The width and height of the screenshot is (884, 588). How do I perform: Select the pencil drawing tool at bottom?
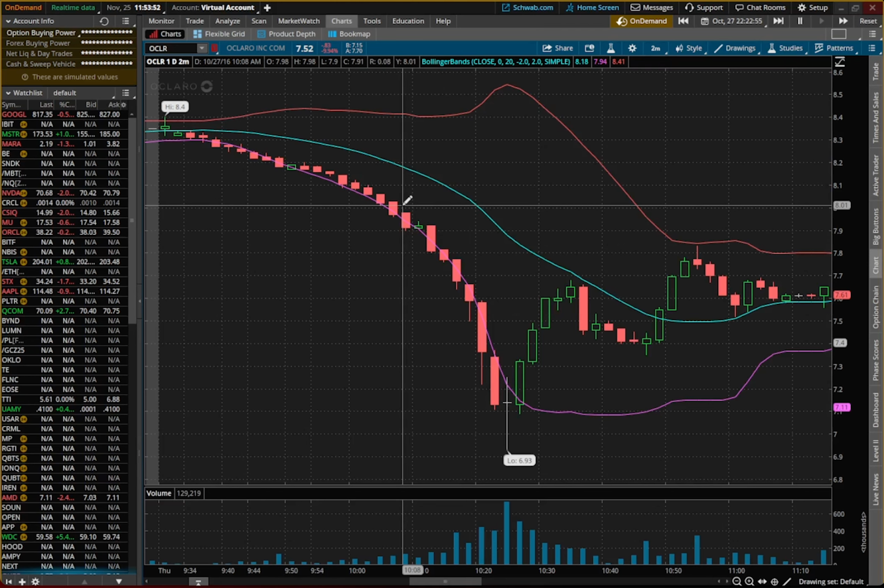(787, 581)
